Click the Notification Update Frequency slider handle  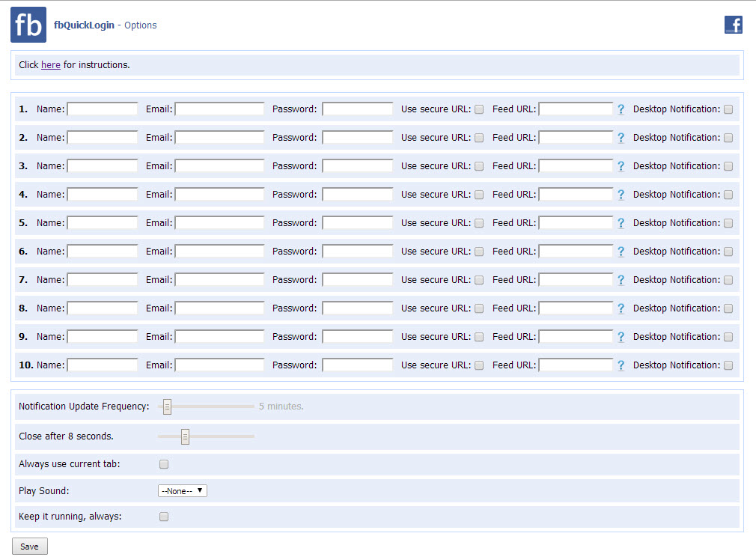(168, 407)
